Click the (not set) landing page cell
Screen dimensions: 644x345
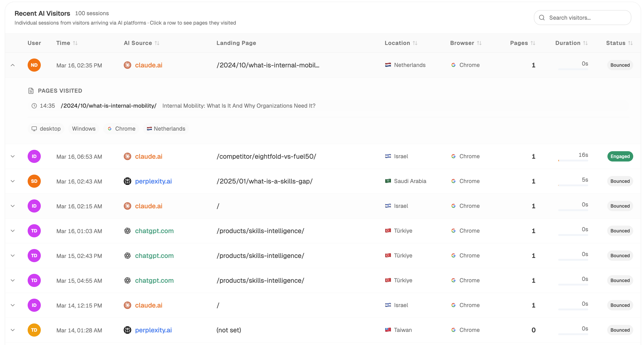tap(229, 330)
